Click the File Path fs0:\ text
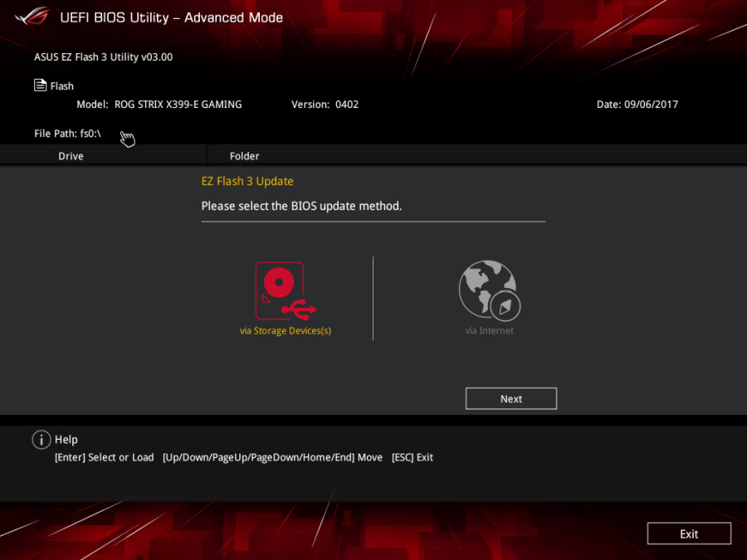Viewport: 747px width, 560px height. coord(67,134)
